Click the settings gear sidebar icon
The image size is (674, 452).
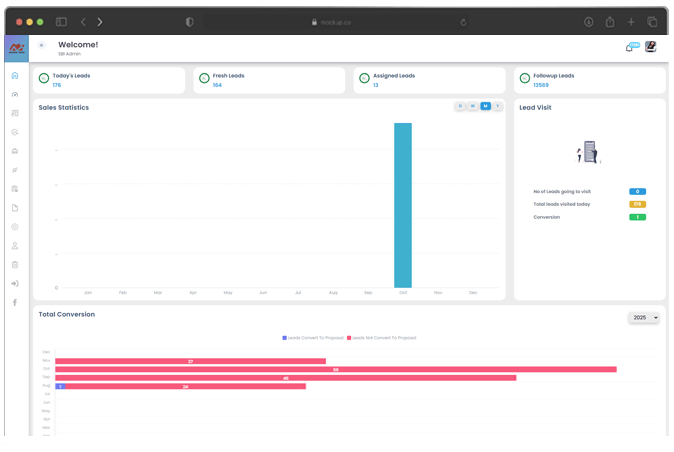tap(15, 227)
